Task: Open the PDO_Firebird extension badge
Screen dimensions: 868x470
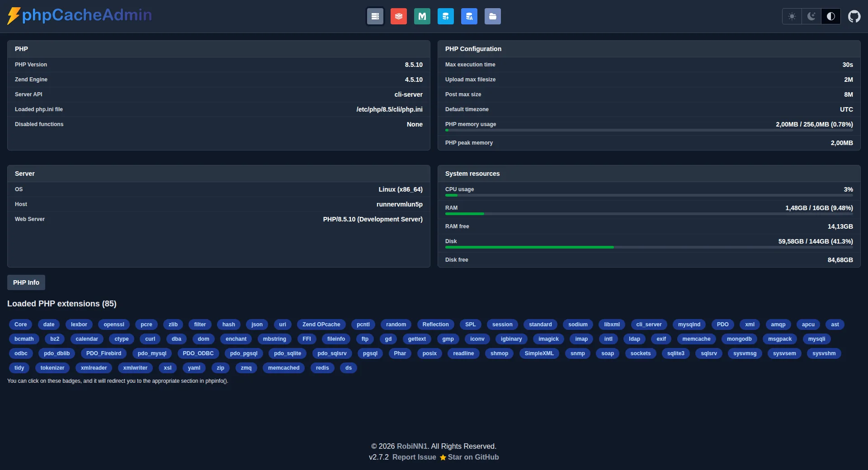Action: [104, 353]
